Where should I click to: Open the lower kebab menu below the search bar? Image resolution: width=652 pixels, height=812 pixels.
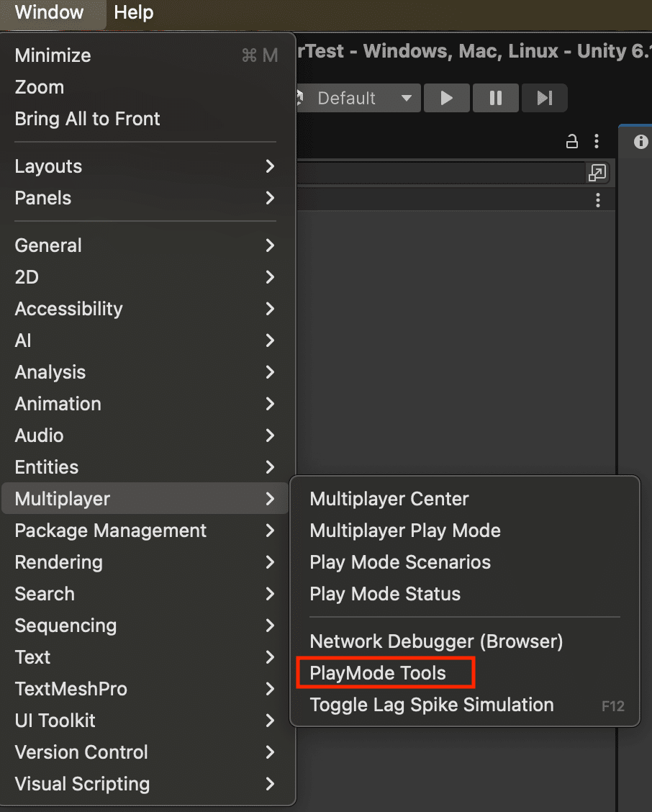(x=597, y=201)
